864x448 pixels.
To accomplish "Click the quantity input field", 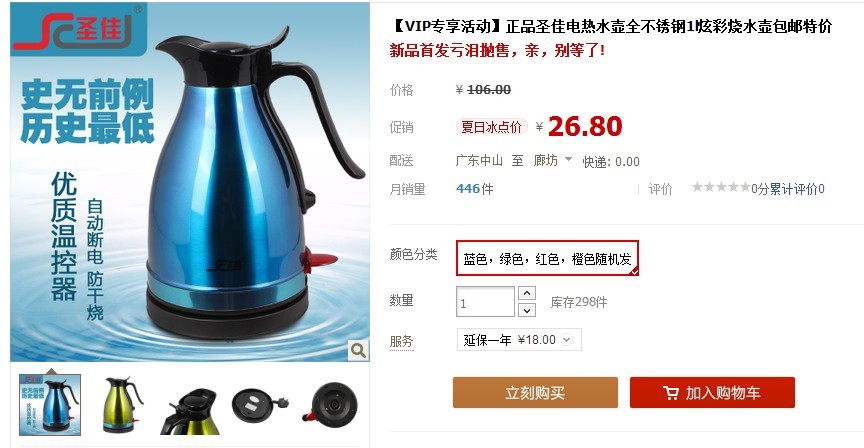I will pyautogui.click(x=485, y=302).
